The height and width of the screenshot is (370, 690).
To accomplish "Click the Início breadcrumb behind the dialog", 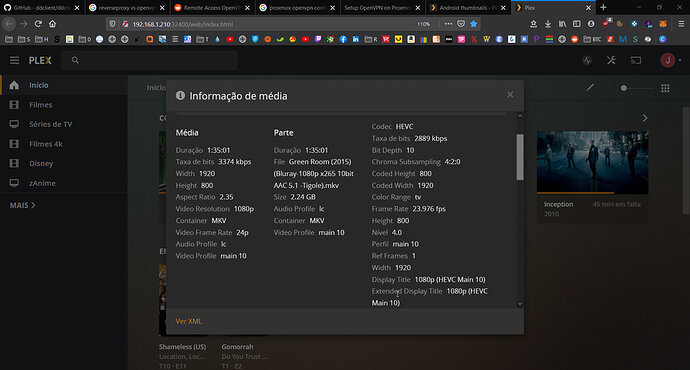I will [156, 88].
